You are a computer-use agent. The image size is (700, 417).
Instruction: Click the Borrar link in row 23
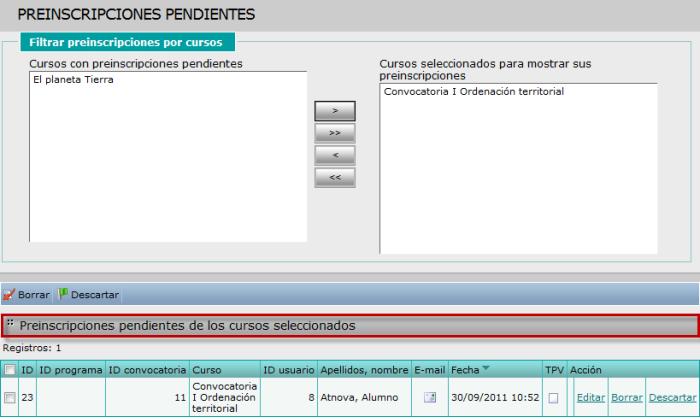tap(627, 397)
